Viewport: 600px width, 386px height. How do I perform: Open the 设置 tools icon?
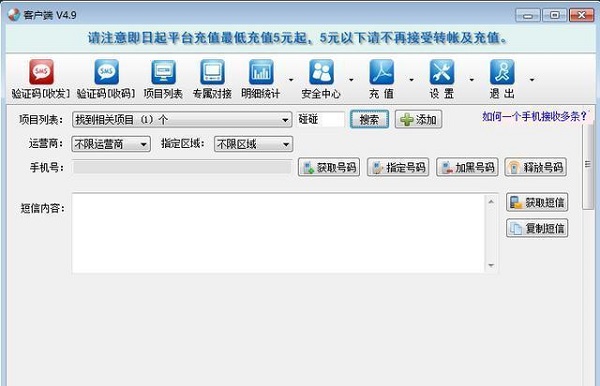pyautogui.click(x=442, y=72)
